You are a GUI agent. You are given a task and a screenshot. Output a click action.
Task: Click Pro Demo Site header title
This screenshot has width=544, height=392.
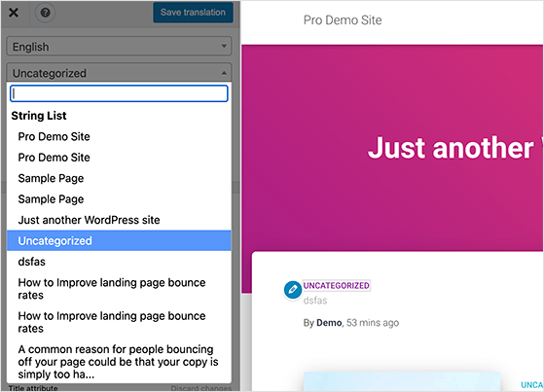tap(343, 20)
